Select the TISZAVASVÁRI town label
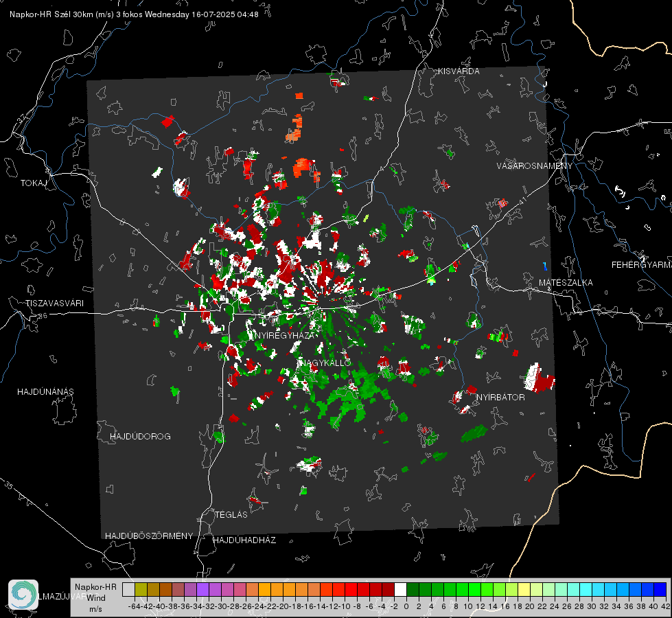Screen dimensions: 672x618 click(54, 304)
